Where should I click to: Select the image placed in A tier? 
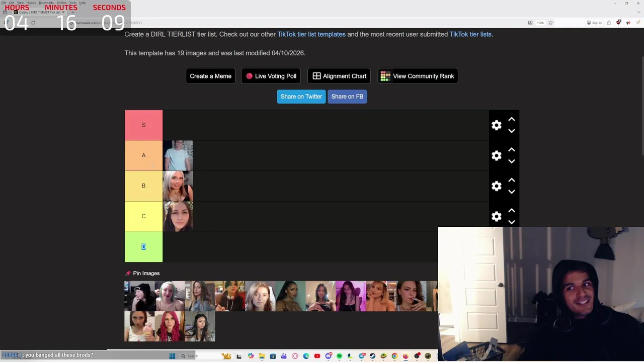(x=178, y=156)
